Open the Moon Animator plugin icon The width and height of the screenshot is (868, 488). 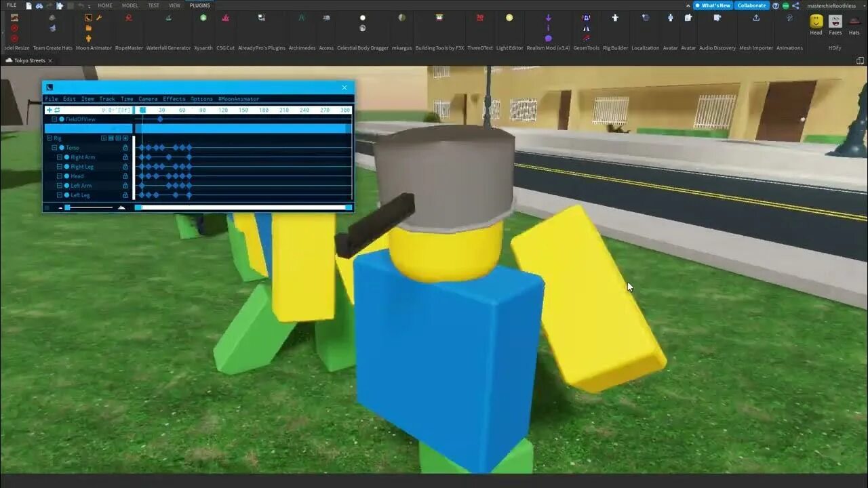click(x=88, y=18)
